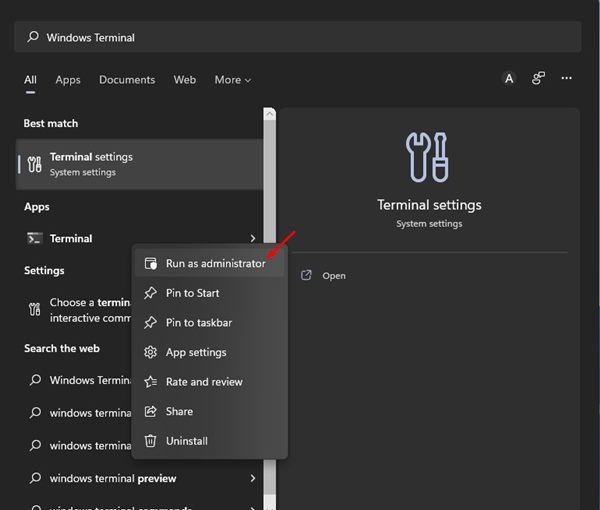The height and width of the screenshot is (510, 600).
Task: Open App settings from context menu
Action: pyautogui.click(x=209, y=352)
